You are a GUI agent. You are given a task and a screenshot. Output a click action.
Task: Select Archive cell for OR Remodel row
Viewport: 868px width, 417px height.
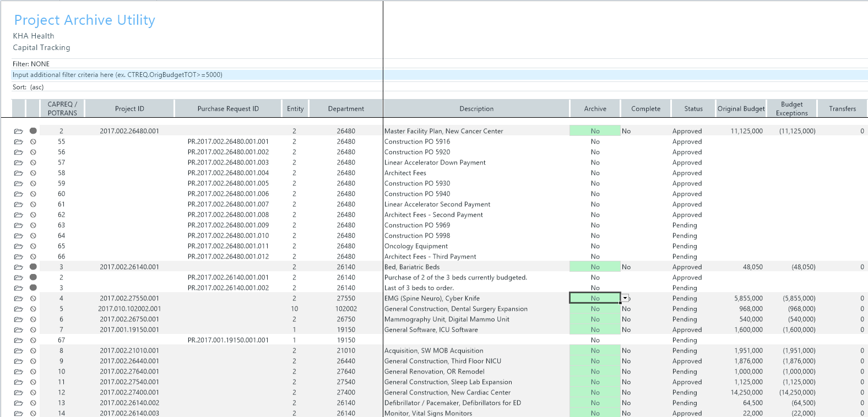(595, 371)
